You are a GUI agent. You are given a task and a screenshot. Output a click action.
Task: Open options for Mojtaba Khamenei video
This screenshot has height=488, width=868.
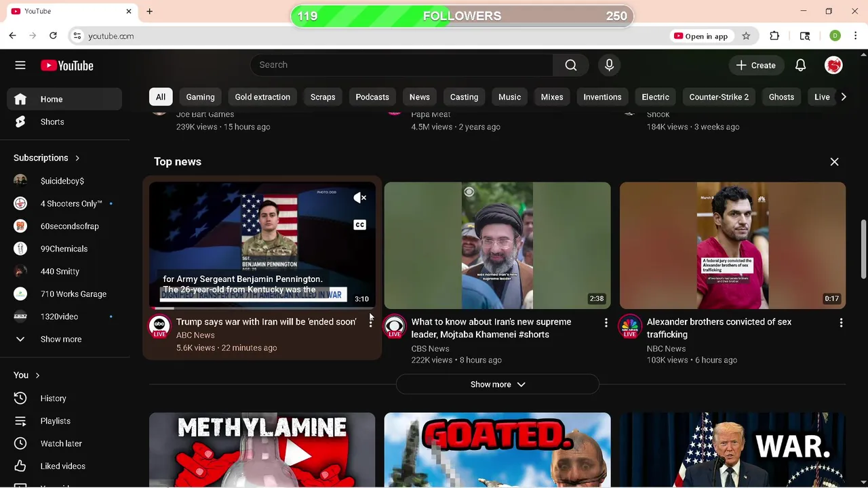tap(606, 323)
